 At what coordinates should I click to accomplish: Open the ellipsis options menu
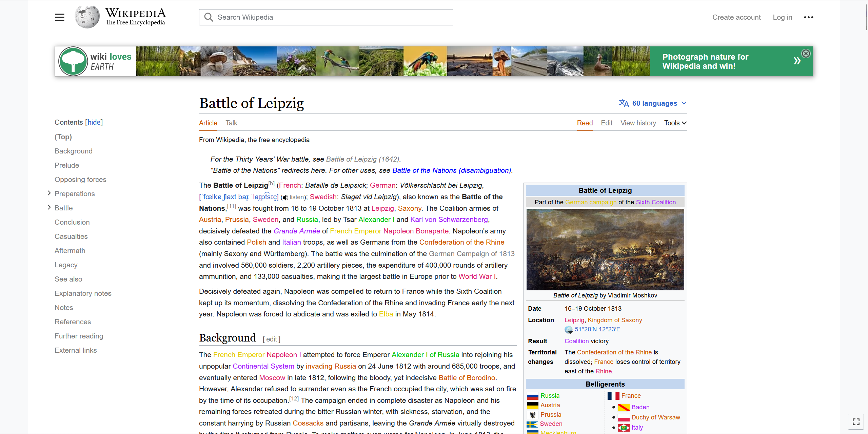(x=809, y=17)
